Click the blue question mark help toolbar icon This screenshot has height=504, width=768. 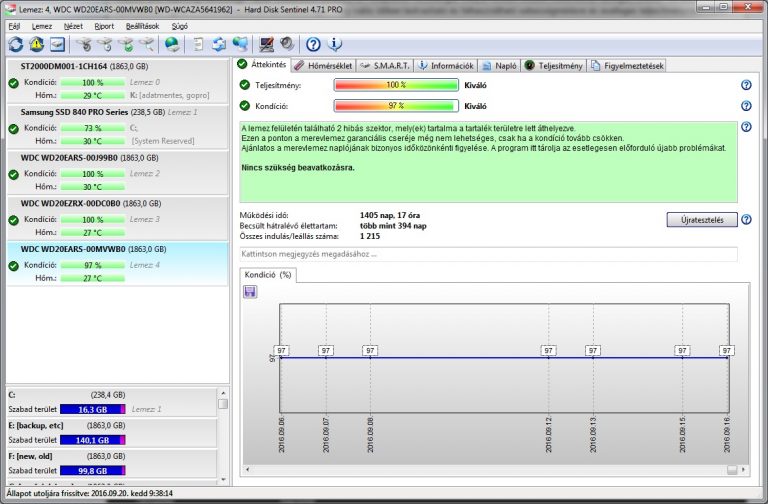click(x=313, y=44)
